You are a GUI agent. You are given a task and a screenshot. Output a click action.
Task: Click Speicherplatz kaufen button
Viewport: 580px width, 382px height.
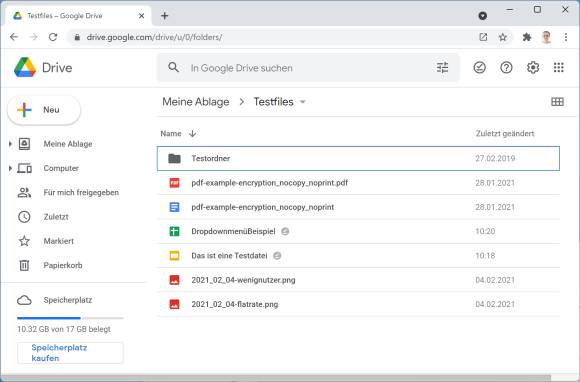[x=70, y=353]
